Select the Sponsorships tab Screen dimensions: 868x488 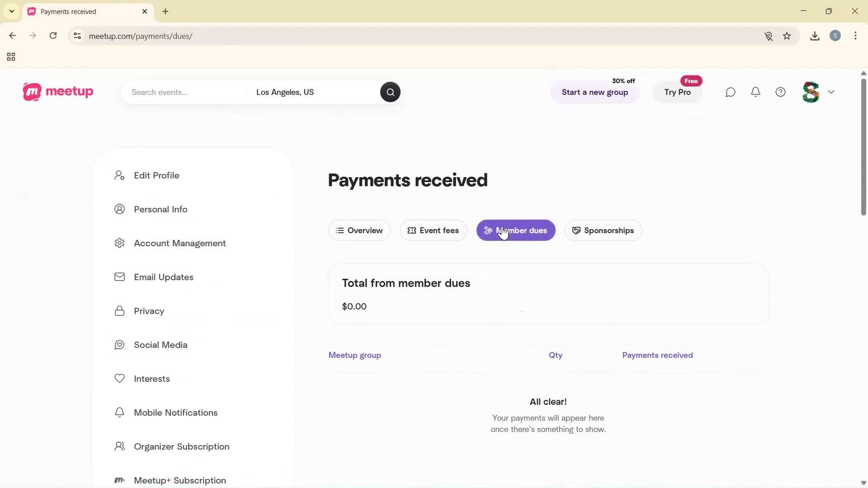[x=603, y=230]
